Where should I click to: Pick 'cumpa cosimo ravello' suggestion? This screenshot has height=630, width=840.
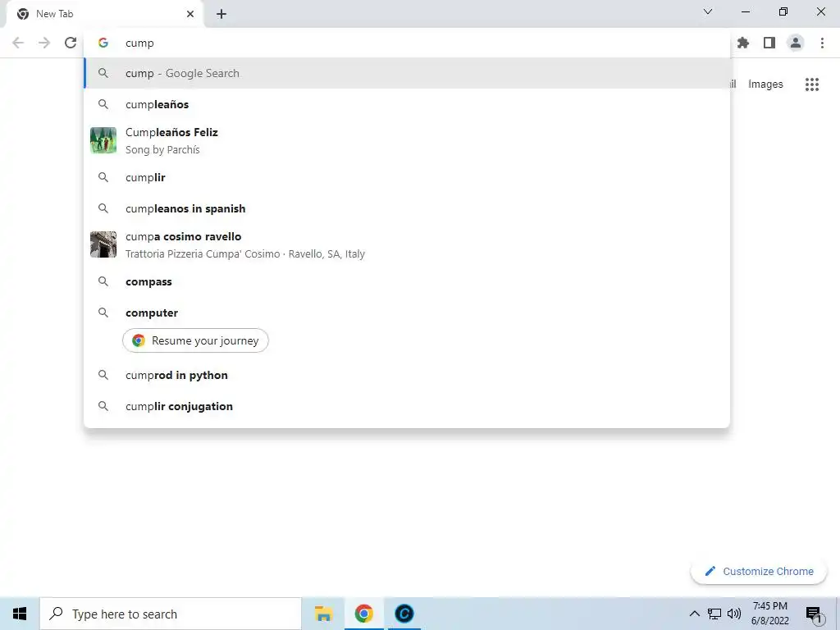click(407, 244)
